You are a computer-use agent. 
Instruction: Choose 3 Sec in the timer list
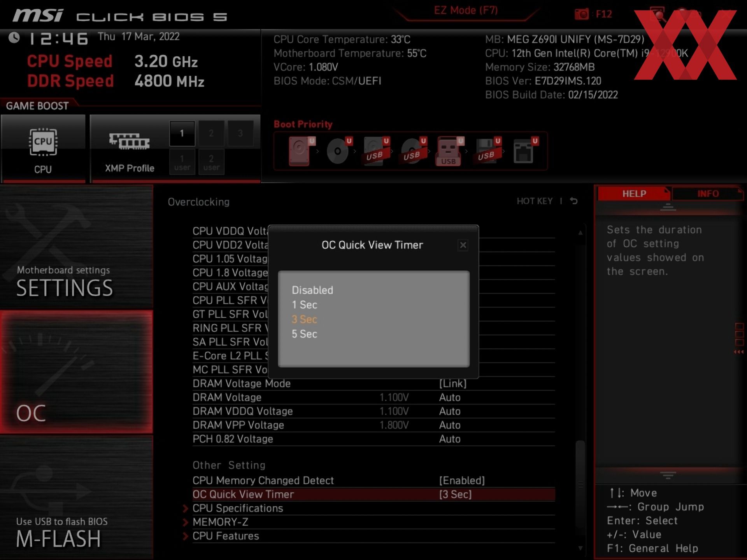[x=305, y=319]
